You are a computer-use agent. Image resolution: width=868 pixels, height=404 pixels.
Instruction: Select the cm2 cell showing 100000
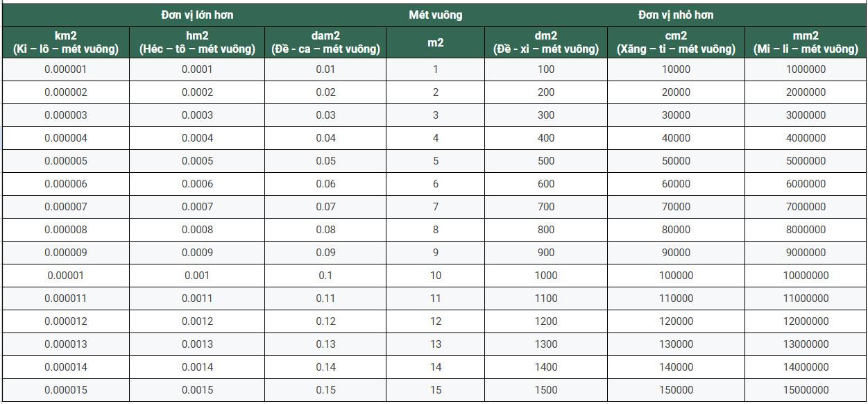(676, 276)
